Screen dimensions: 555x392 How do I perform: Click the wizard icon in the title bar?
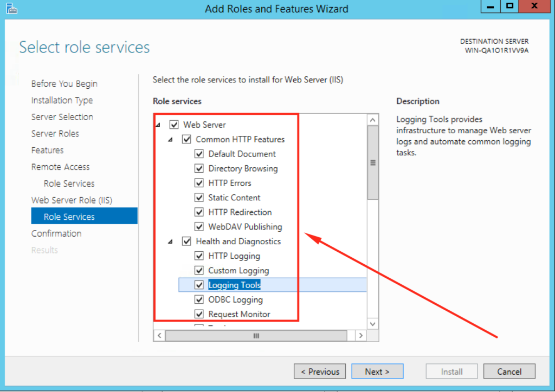click(12, 8)
